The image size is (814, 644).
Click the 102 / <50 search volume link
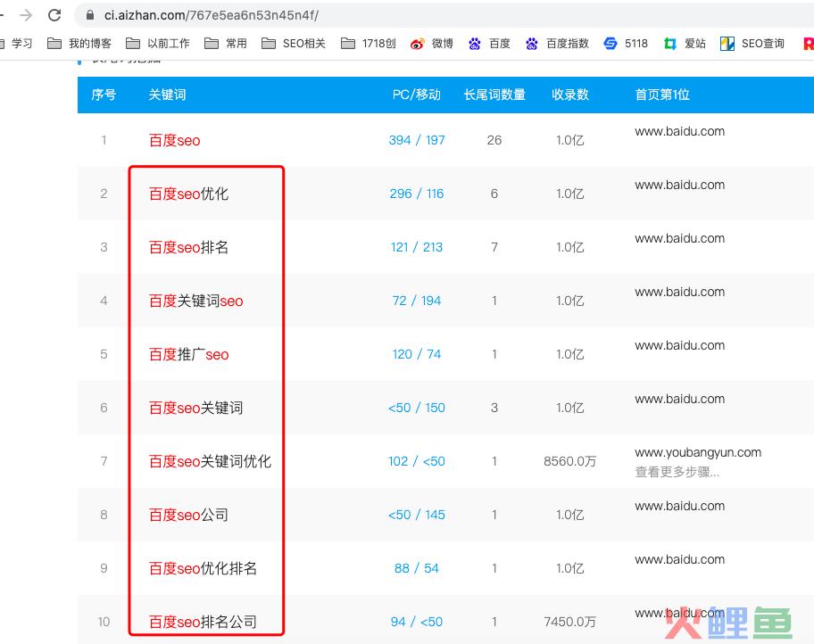click(x=416, y=461)
